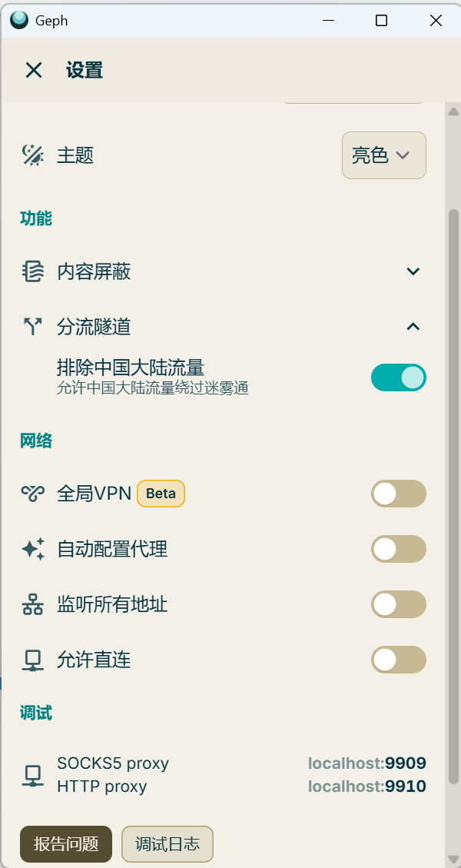Click the network icon beside 监听所有地址
The width and height of the screenshot is (461, 868).
(32, 604)
